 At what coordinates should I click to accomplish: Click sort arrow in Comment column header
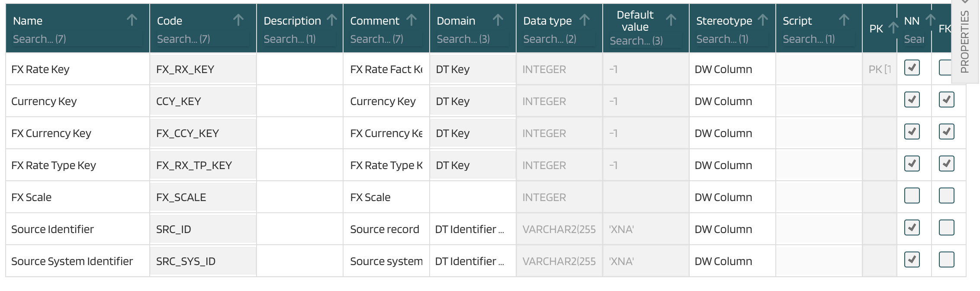[411, 20]
